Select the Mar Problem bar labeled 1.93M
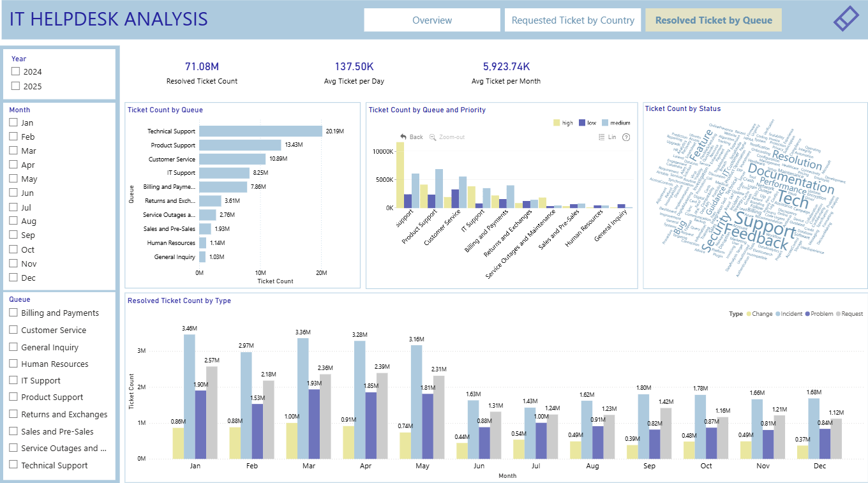The width and height of the screenshot is (868, 483). (314, 424)
